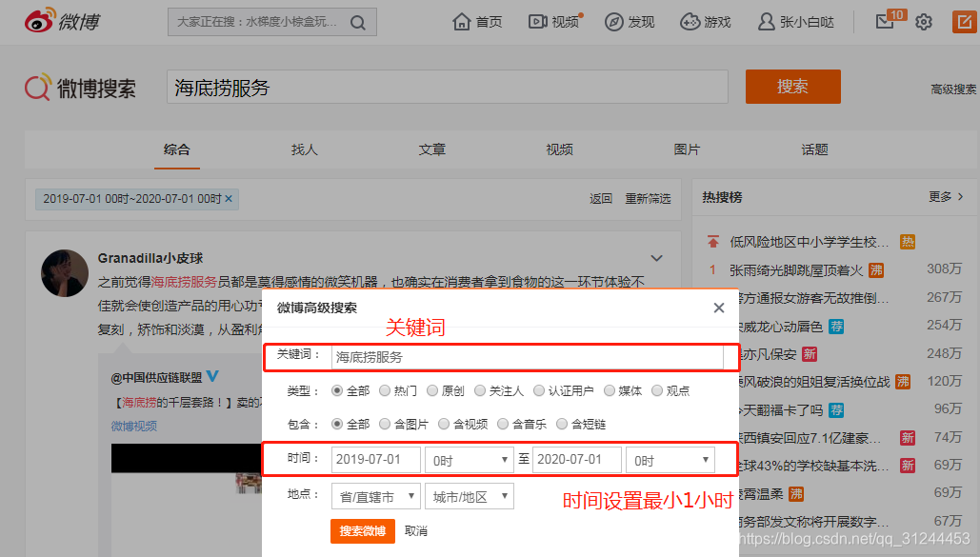Select 含音乐 radio option

(x=503, y=424)
